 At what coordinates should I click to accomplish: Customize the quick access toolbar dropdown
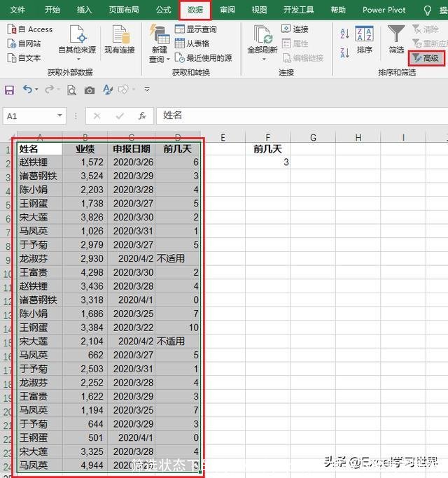click(x=147, y=90)
